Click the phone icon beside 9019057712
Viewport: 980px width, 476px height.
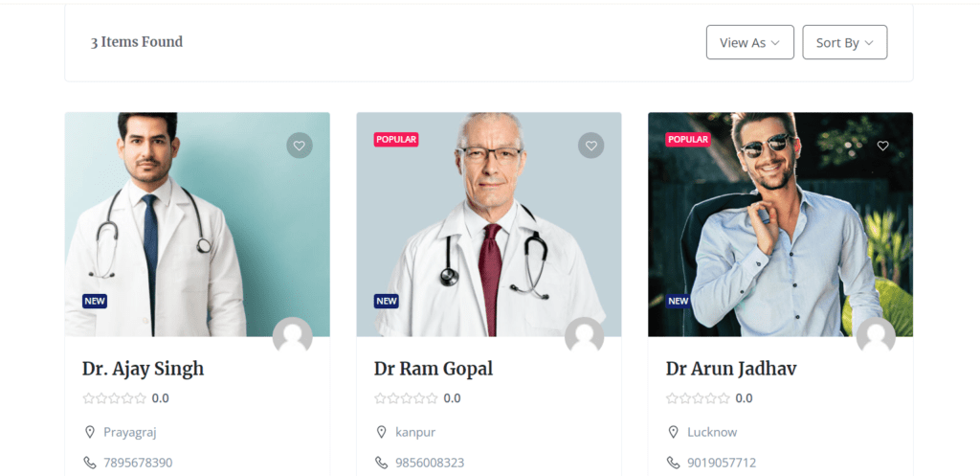point(673,463)
